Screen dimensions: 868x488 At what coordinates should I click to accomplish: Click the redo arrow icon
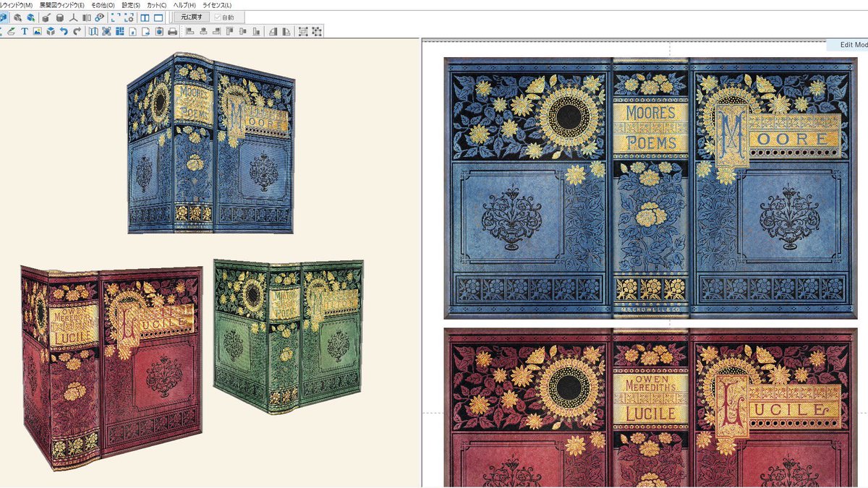[77, 31]
